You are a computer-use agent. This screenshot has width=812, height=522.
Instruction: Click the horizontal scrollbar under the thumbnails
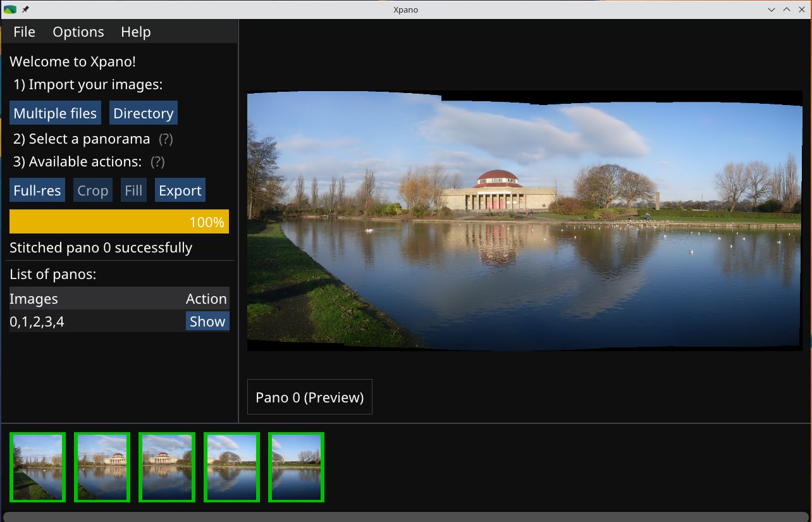coord(405,516)
